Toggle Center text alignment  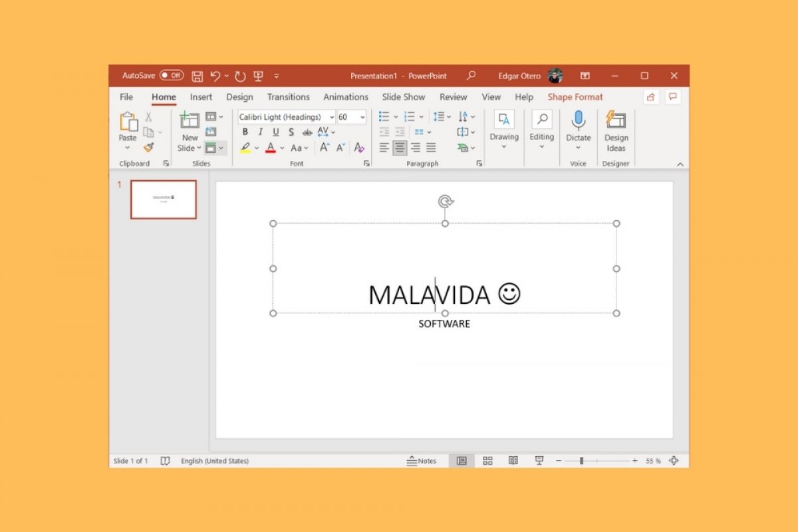(x=400, y=148)
